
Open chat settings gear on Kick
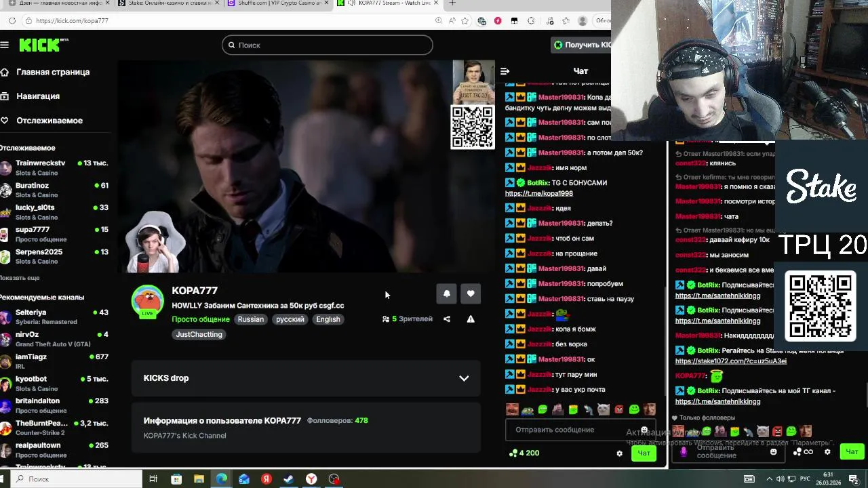click(x=619, y=453)
